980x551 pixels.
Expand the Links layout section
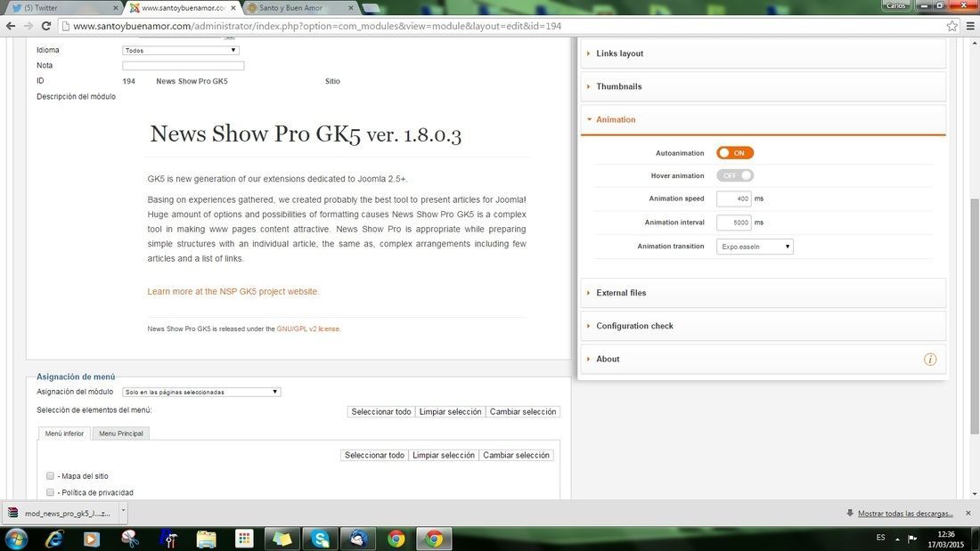pyautogui.click(x=764, y=53)
